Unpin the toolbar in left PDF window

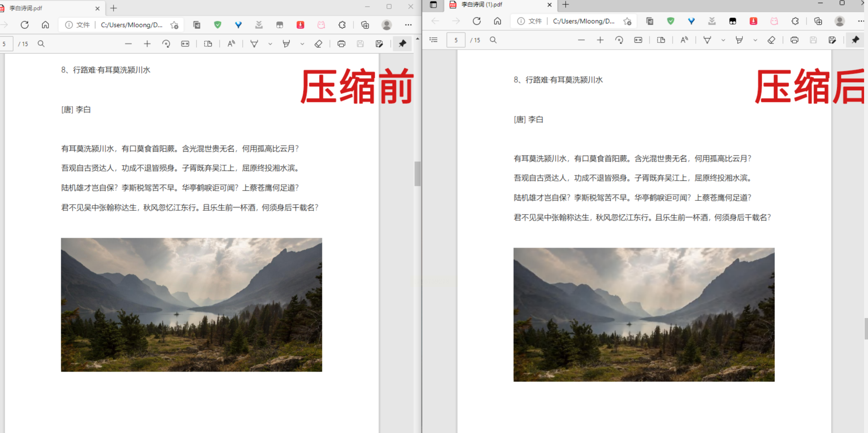(402, 44)
